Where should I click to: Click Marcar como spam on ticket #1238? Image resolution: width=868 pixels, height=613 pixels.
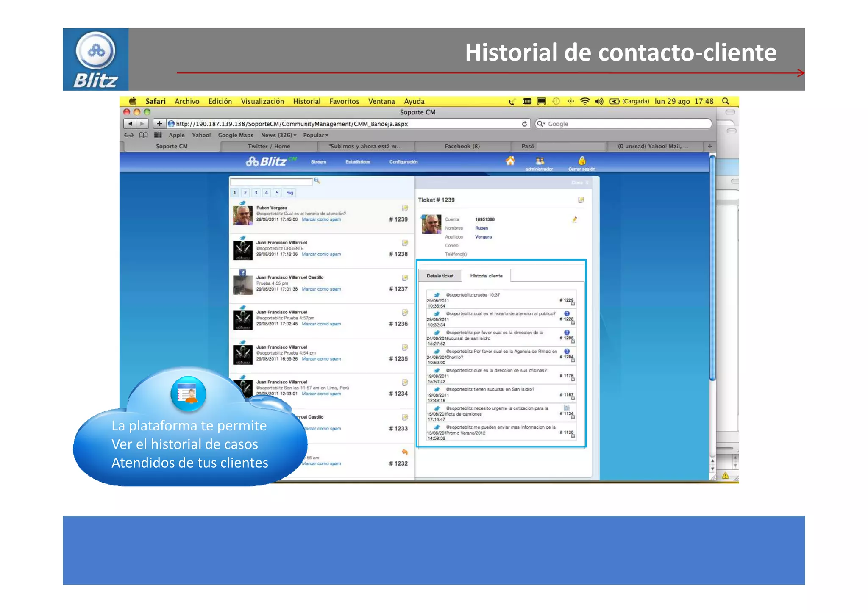pyautogui.click(x=321, y=254)
